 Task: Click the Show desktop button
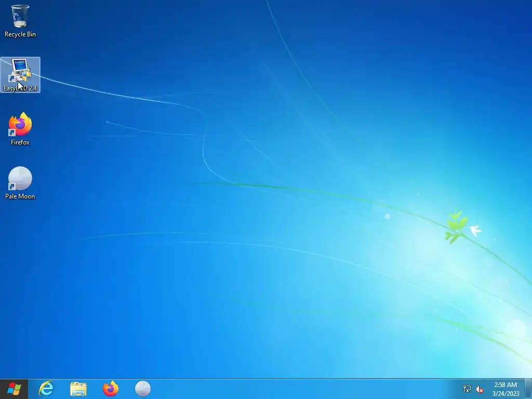click(528, 389)
